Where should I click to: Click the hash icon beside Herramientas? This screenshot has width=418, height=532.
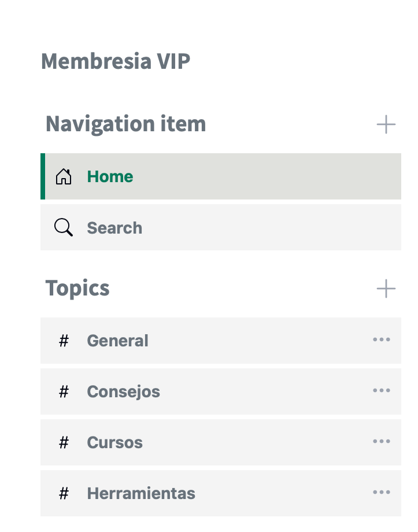tap(64, 493)
